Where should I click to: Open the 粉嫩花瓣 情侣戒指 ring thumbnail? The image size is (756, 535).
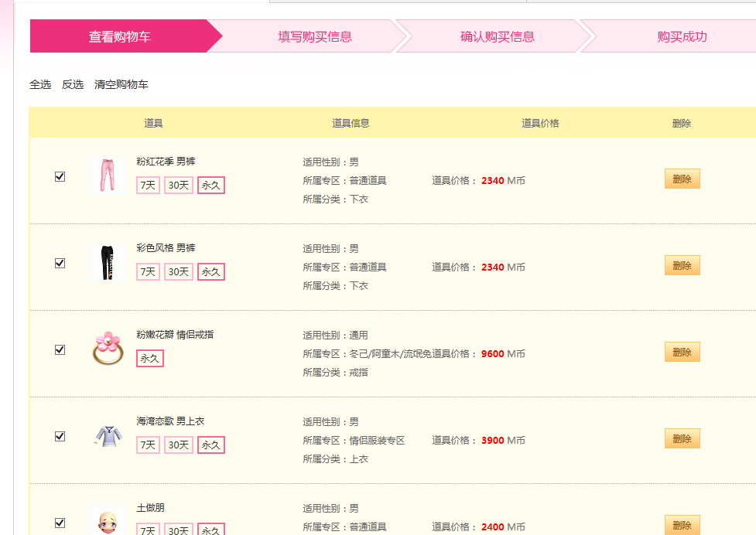(108, 349)
